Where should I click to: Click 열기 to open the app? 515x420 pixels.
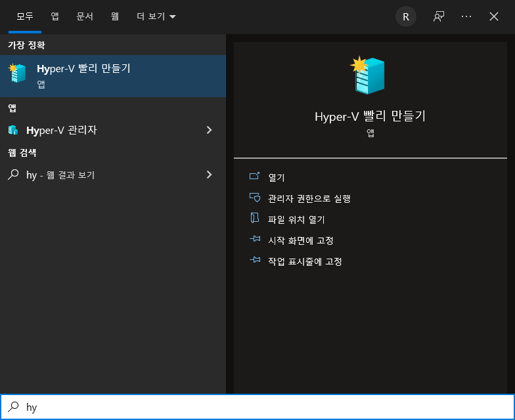(x=276, y=177)
